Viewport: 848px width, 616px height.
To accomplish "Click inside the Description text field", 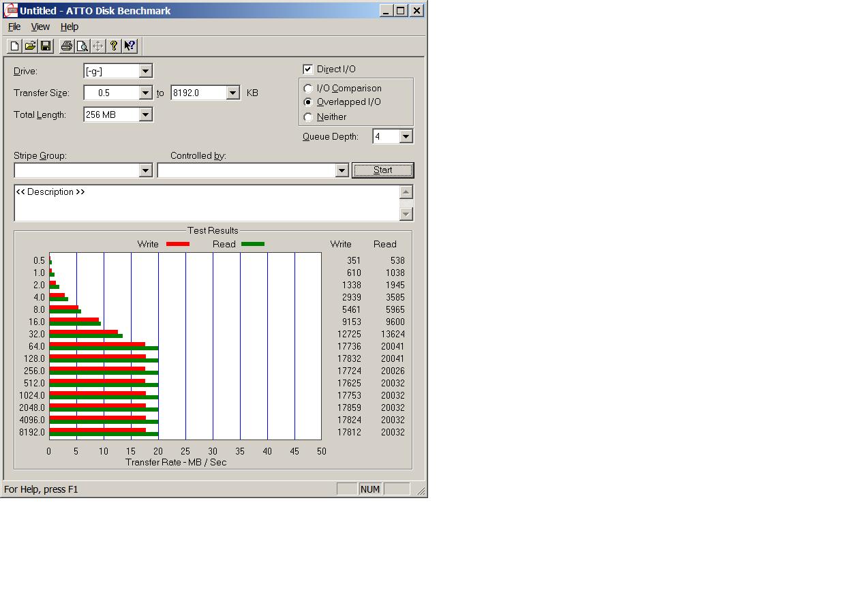I will coord(205,203).
